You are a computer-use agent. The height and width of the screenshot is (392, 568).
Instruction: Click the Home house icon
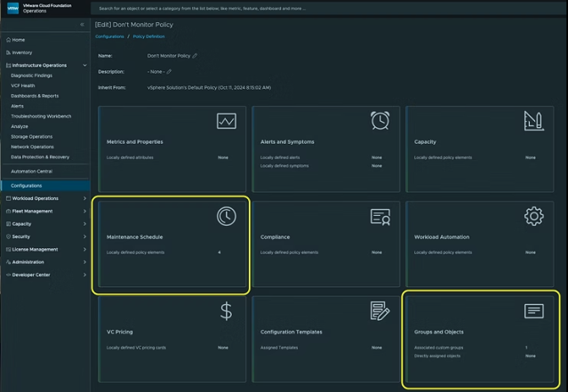(8, 40)
